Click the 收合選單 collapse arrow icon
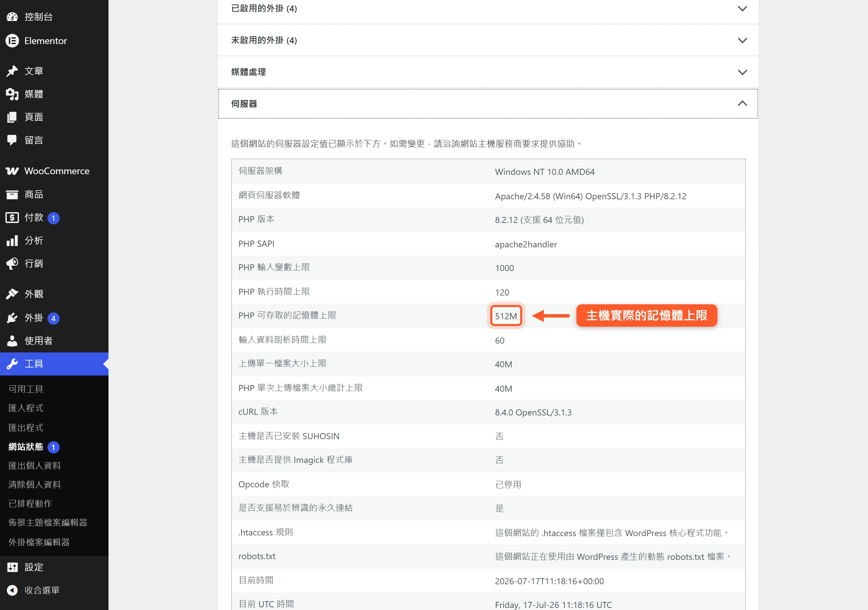Screen dimensions: 868x610 click(12, 590)
